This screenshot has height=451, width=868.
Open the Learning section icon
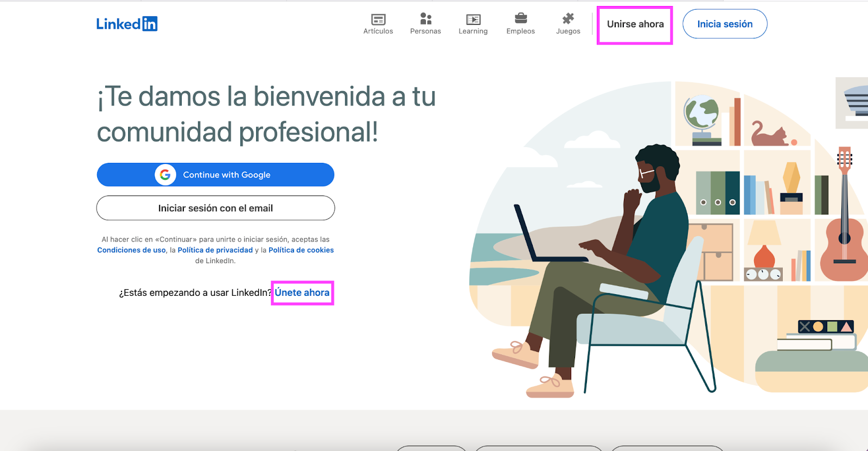point(473,20)
